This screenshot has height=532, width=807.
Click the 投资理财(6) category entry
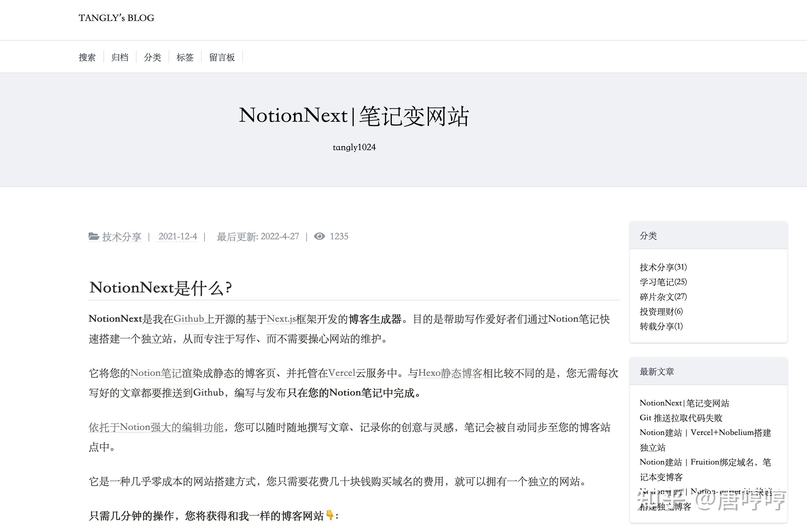tap(660, 312)
